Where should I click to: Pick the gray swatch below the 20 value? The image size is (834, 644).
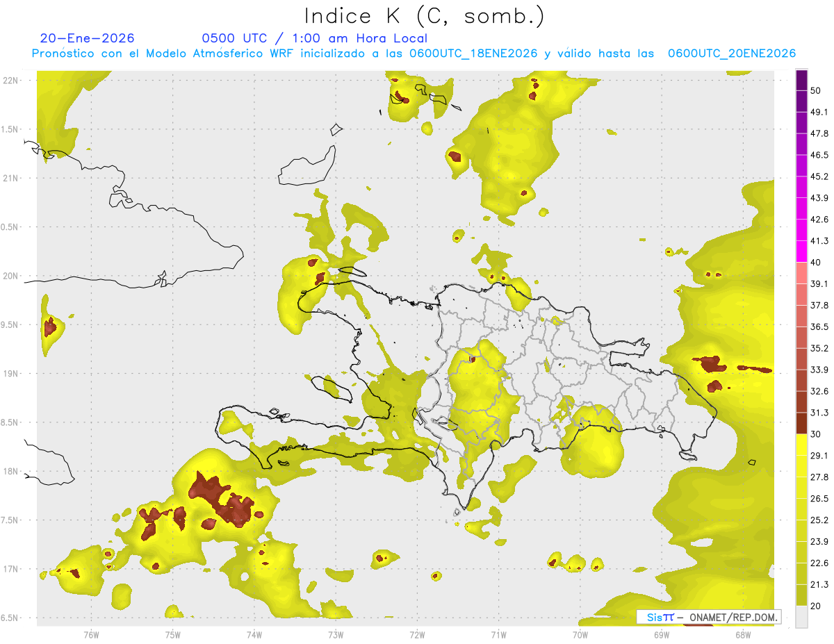pyautogui.click(x=801, y=617)
